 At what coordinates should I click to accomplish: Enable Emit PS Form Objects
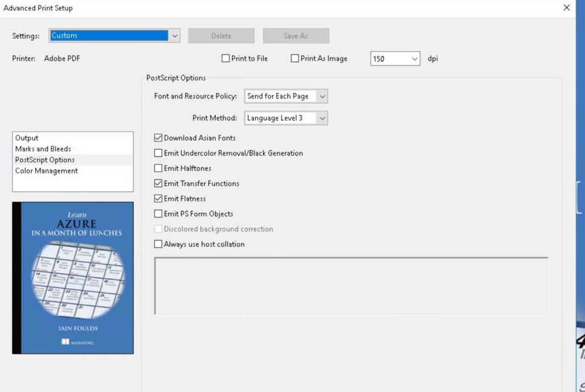[x=158, y=214]
